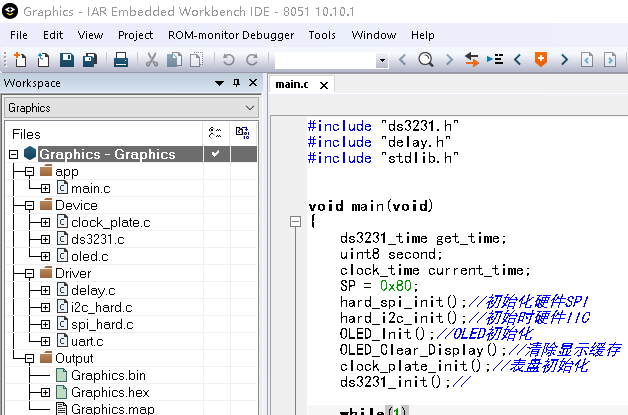
Task: Pin the Workspace panel
Action: [x=236, y=83]
